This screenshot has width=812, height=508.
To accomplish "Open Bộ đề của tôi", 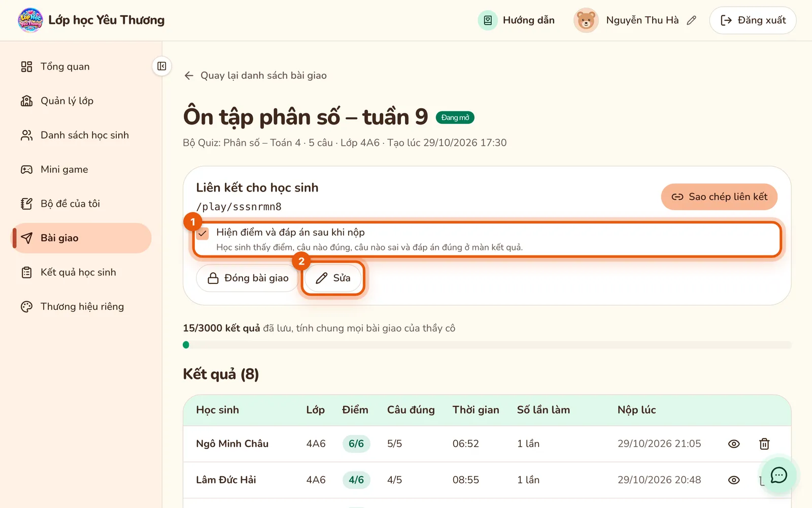I will tap(81, 204).
